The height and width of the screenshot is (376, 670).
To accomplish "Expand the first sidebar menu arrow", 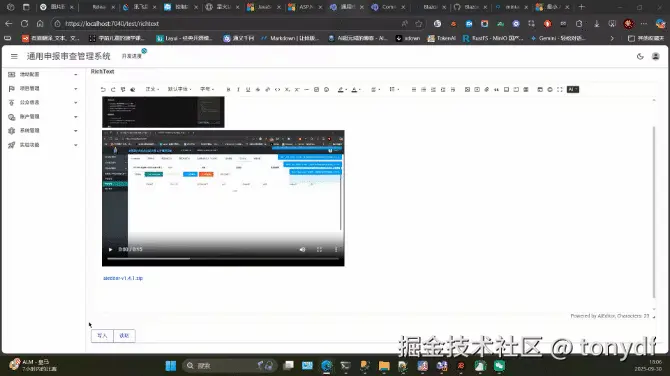I will pos(76,75).
